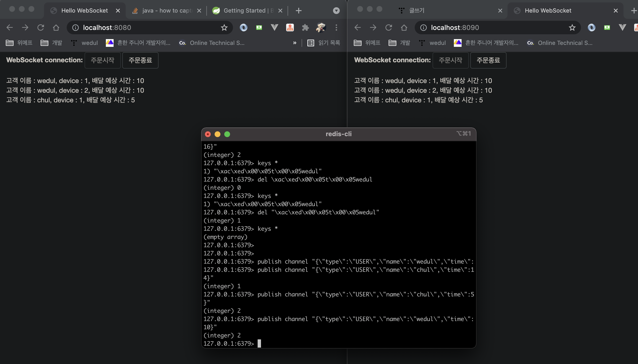Open the Extensions puzzle-piece icon
Screen dimensions: 638x364
click(x=305, y=28)
